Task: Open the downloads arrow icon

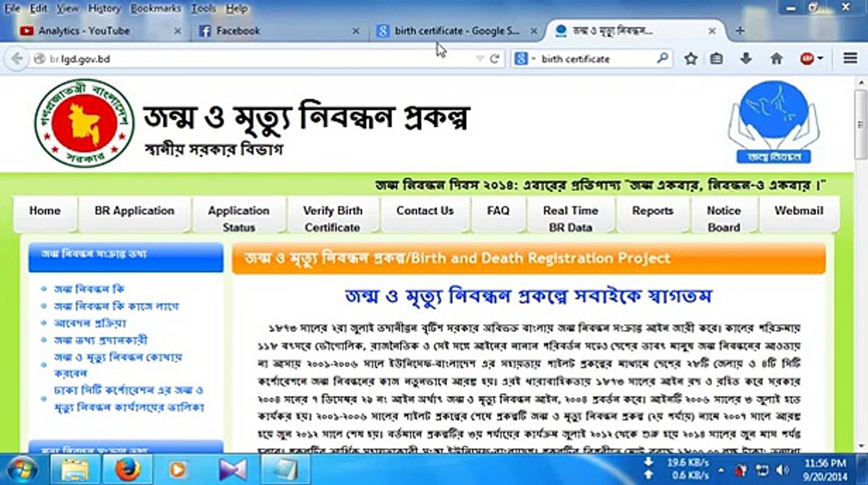Action: [x=746, y=59]
